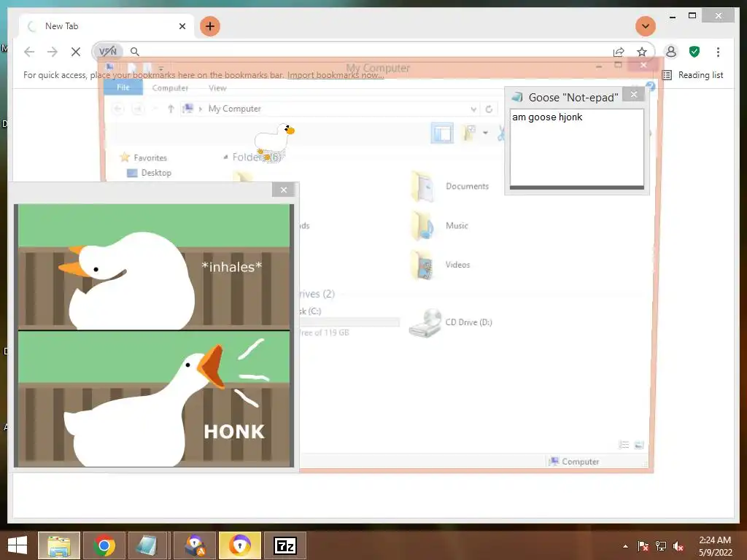Open the Videos folder
The width and height of the screenshot is (747, 560).
pyautogui.click(x=441, y=265)
